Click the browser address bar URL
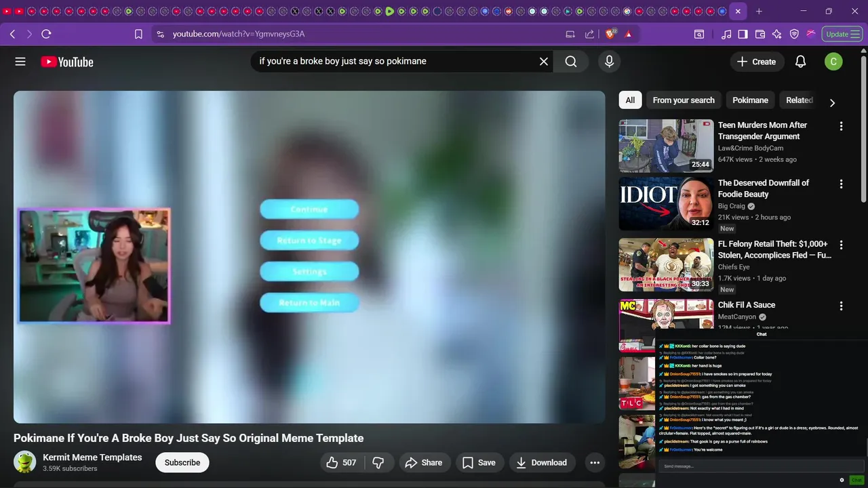This screenshot has height=488, width=868. (239, 34)
